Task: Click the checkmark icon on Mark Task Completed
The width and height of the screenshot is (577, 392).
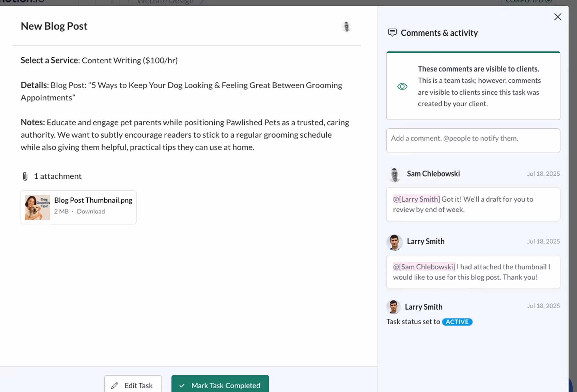Action: click(182, 385)
